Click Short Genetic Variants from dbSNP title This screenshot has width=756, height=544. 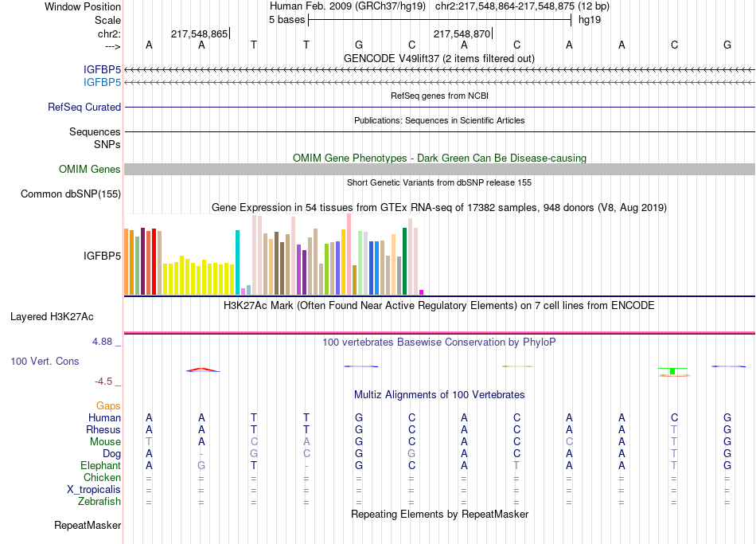click(x=439, y=182)
